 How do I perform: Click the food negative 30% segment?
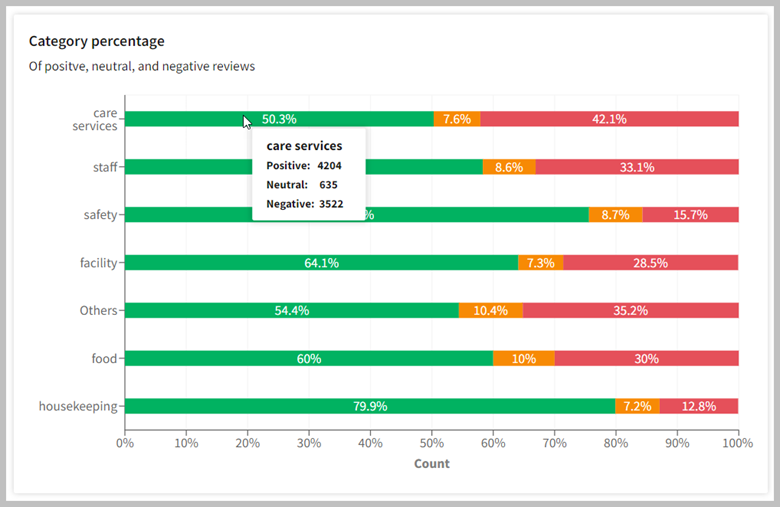646,358
